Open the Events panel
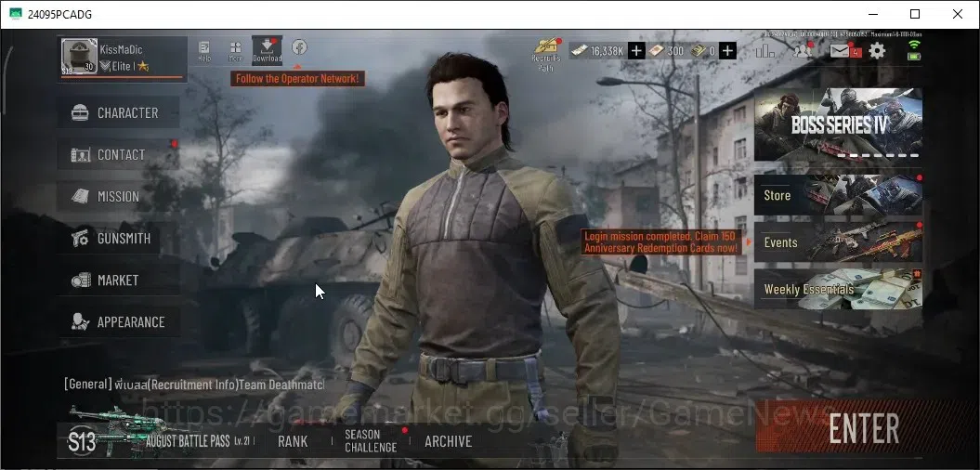The height and width of the screenshot is (470, 980). coord(838,242)
